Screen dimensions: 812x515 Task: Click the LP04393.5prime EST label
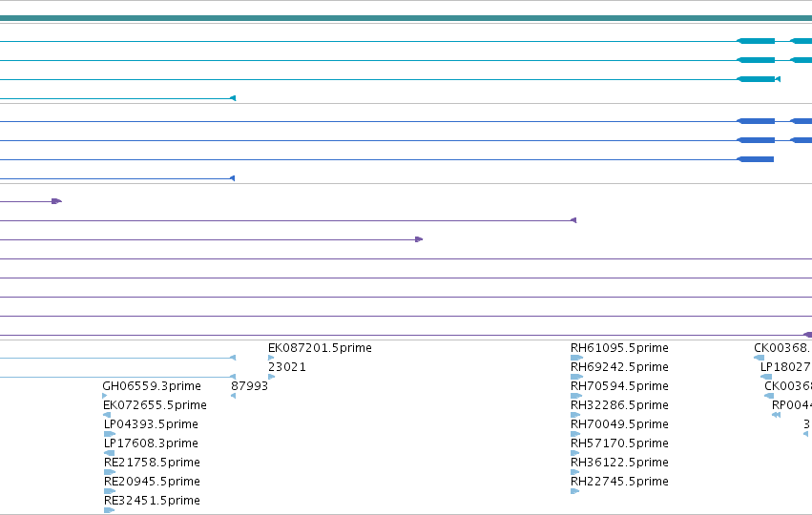pos(151,424)
